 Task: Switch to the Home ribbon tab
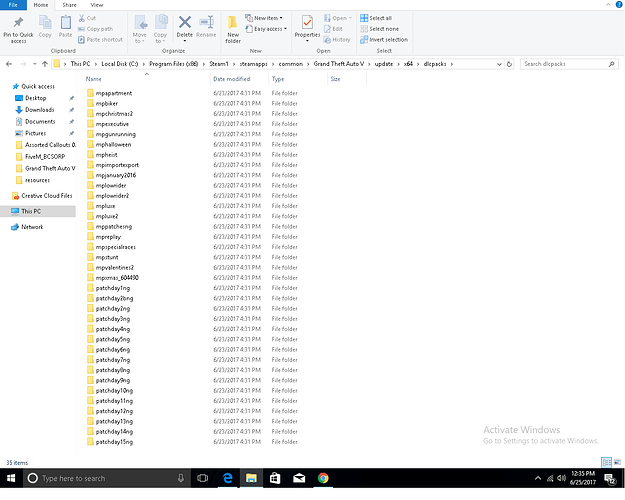[41, 5]
